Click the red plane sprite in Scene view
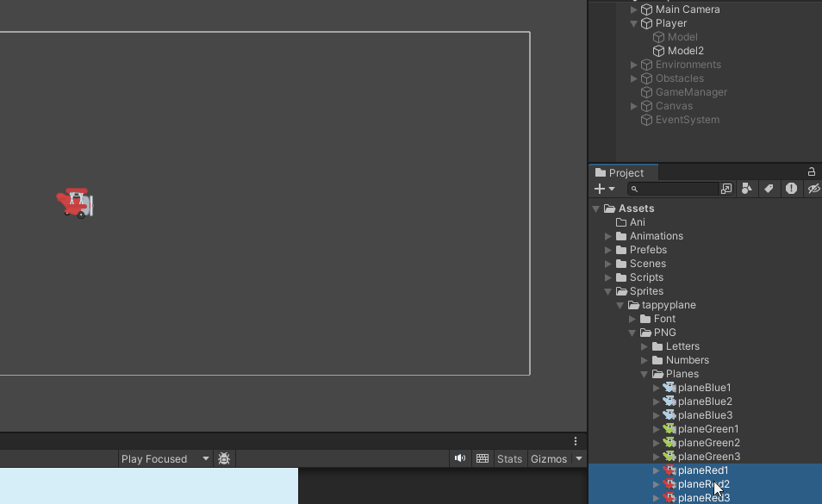The image size is (822, 504). point(75,202)
